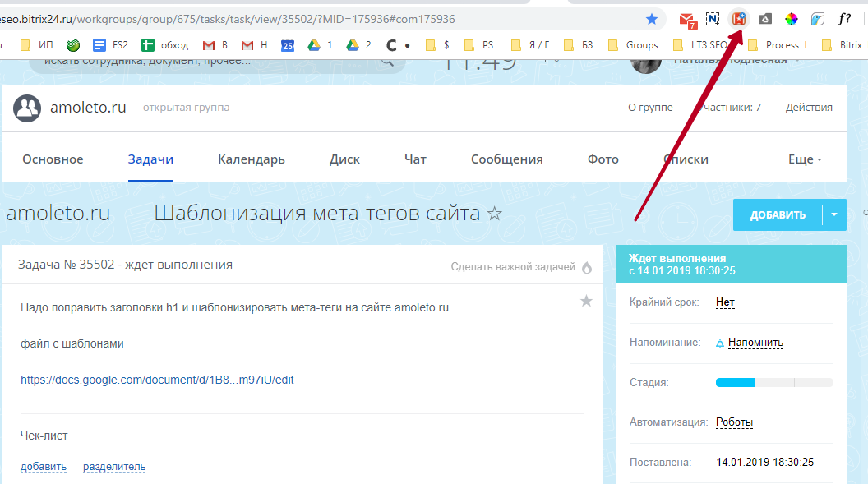Click the amoleto.ru group avatar icon
868x484 pixels.
point(27,108)
